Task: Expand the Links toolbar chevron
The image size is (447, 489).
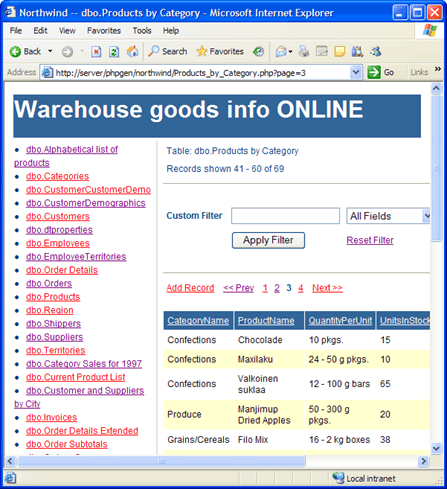Action: tap(437, 69)
